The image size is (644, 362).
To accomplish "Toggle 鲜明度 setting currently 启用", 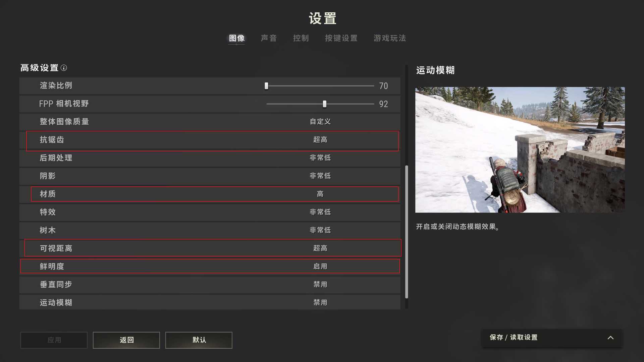I will coord(320,266).
